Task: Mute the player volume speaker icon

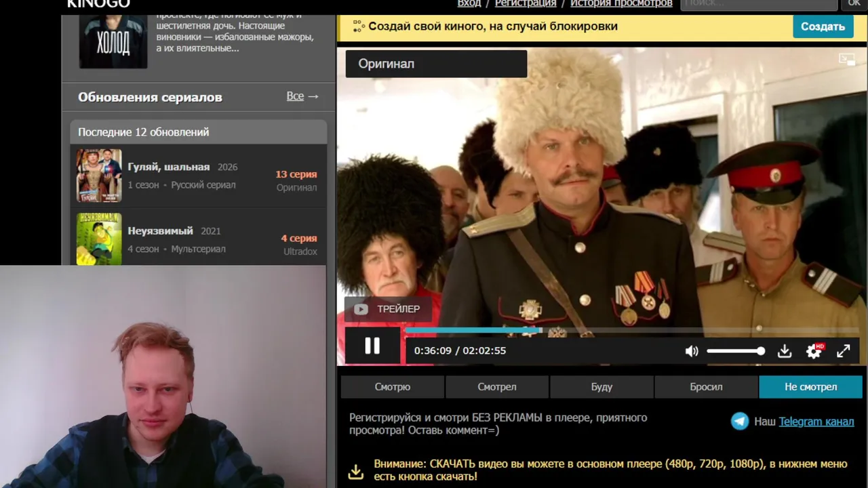Action: pyautogui.click(x=692, y=351)
